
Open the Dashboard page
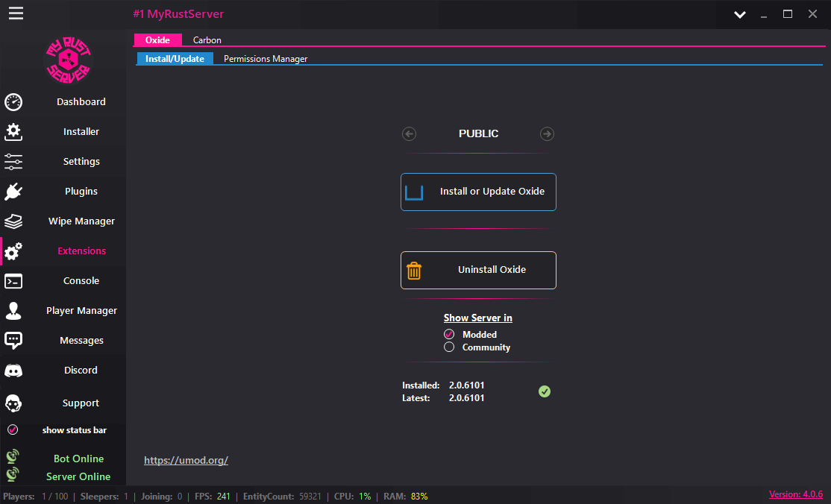(81, 101)
